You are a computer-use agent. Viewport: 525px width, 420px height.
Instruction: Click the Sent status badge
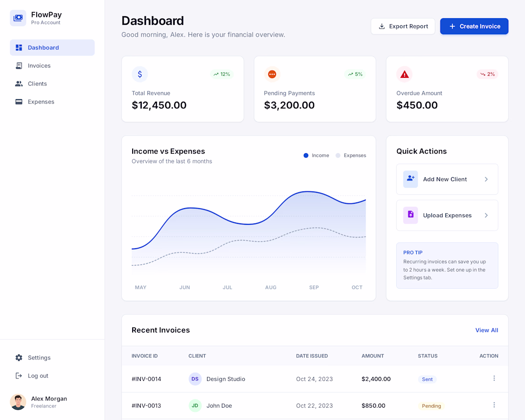[427, 379]
